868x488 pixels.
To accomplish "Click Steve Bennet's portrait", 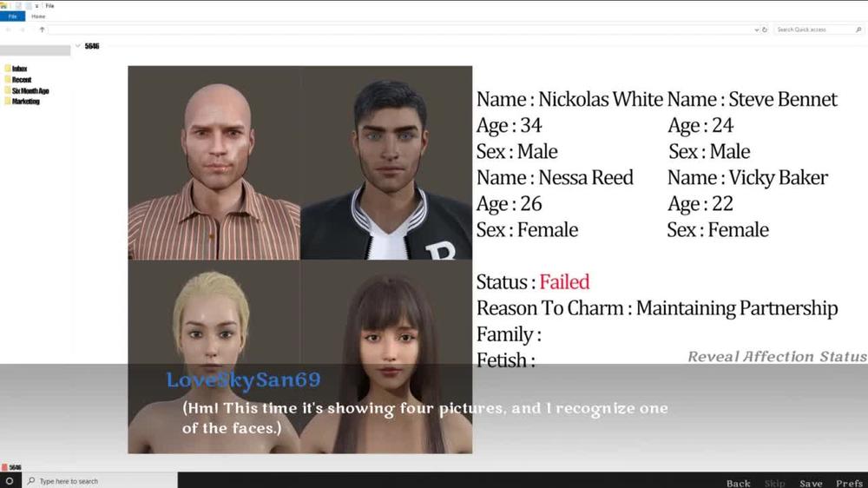I will click(x=386, y=163).
